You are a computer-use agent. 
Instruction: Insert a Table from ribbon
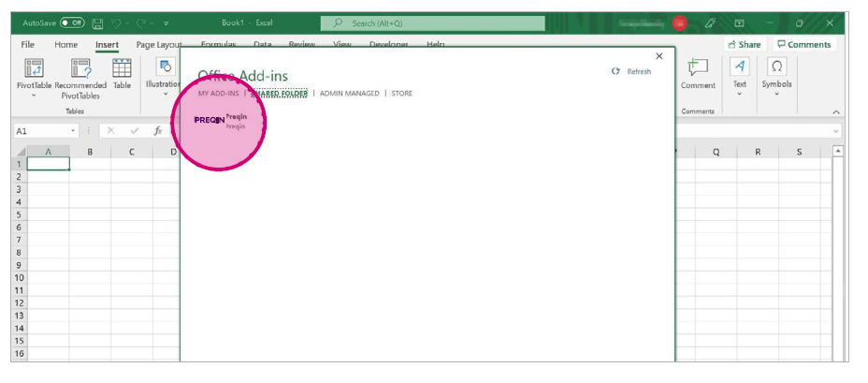coord(122,74)
